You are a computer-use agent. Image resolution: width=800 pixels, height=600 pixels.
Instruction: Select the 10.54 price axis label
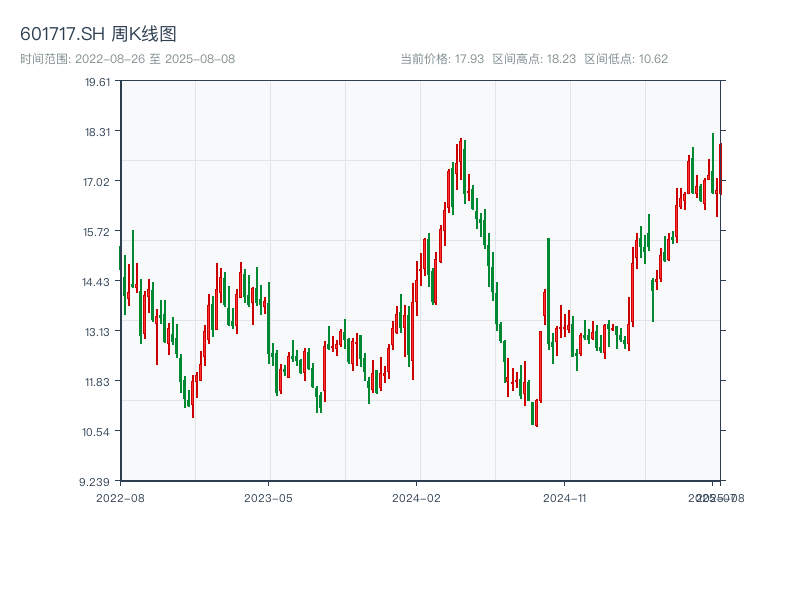click(x=97, y=432)
